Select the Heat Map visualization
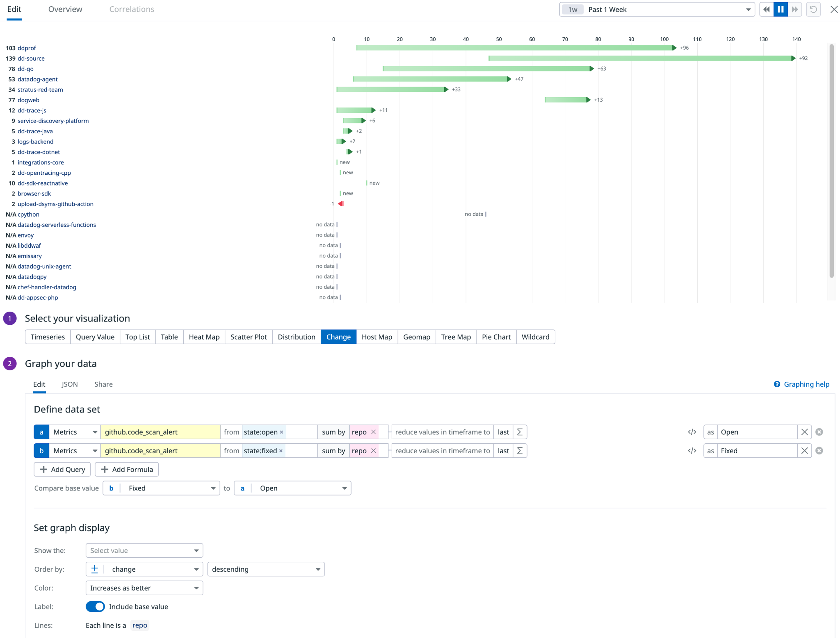Viewport: 840px width, 638px height. [204, 337]
